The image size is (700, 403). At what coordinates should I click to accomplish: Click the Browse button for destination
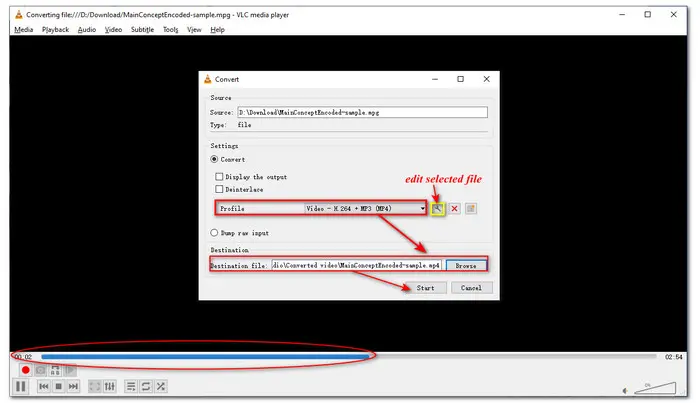click(466, 266)
